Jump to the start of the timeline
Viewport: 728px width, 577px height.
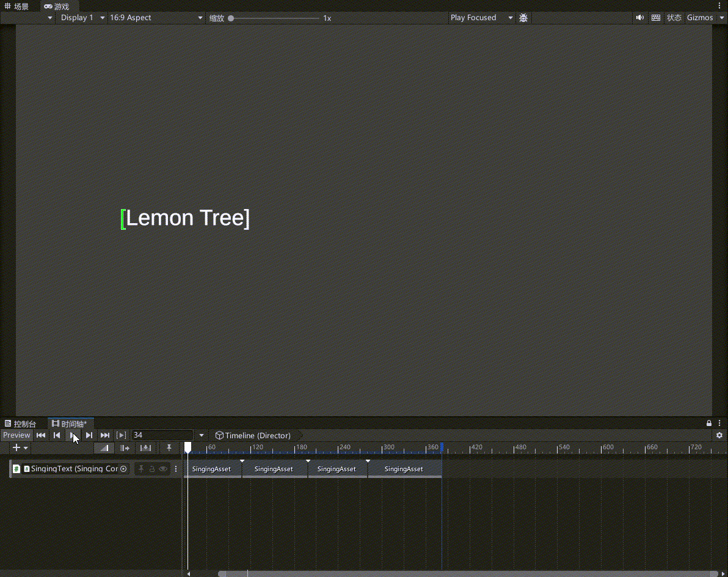41,435
